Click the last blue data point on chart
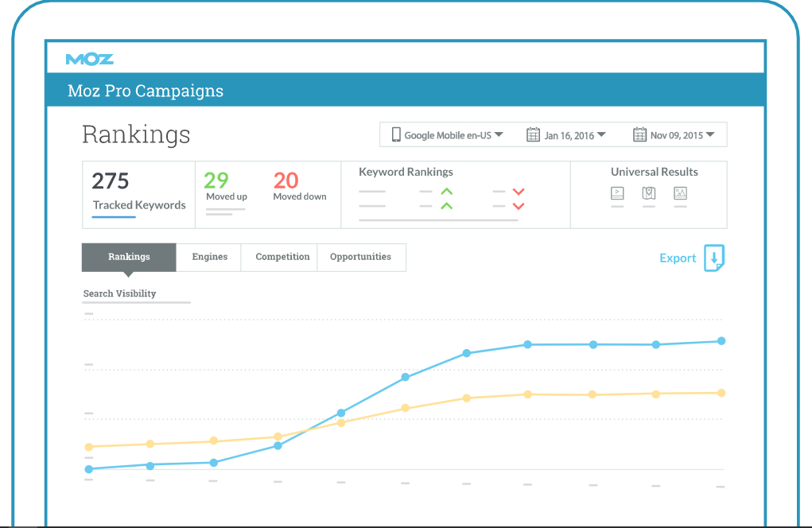This screenshot has width=812, height=528. point(721,341)
